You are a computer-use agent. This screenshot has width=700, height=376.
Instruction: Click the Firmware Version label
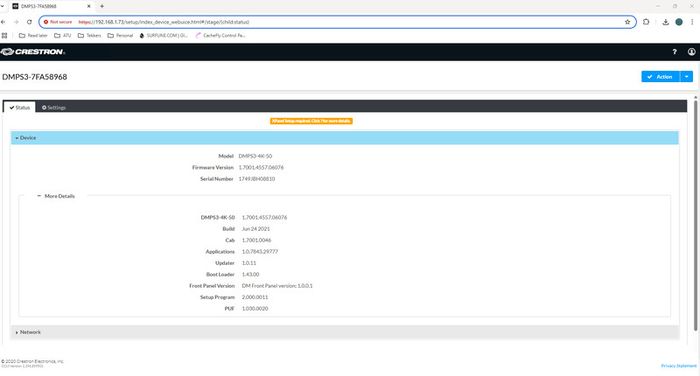click(x=213, y=167)
